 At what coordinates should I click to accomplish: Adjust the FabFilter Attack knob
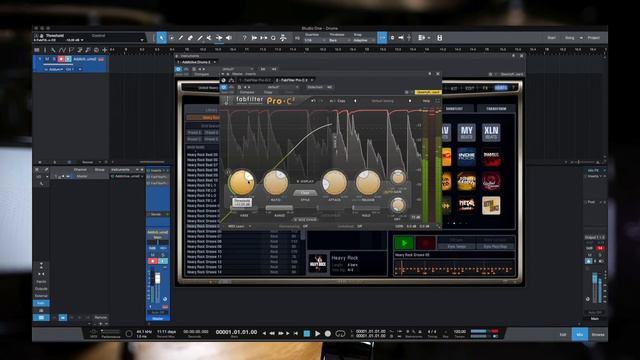click(x=334, y=182)
